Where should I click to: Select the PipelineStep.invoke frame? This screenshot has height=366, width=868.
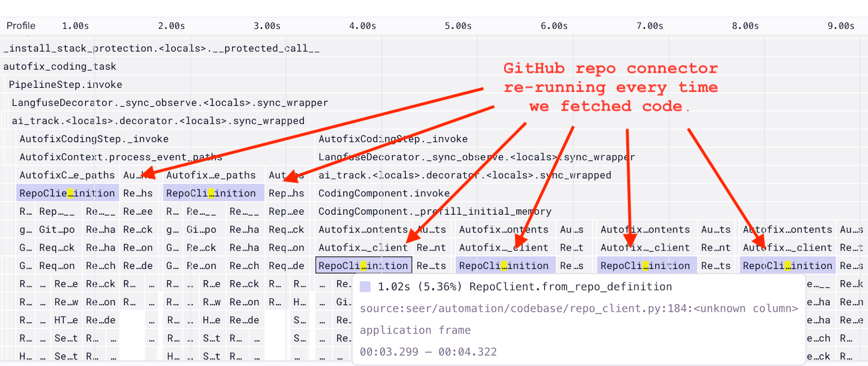click(65, 85)
